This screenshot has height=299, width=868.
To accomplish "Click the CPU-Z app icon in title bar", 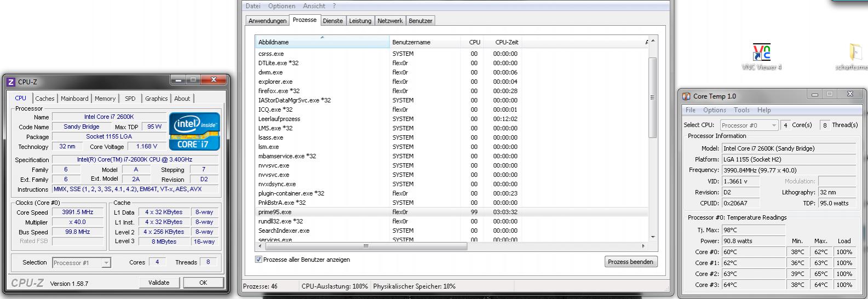I will click(x=11, y=82).
